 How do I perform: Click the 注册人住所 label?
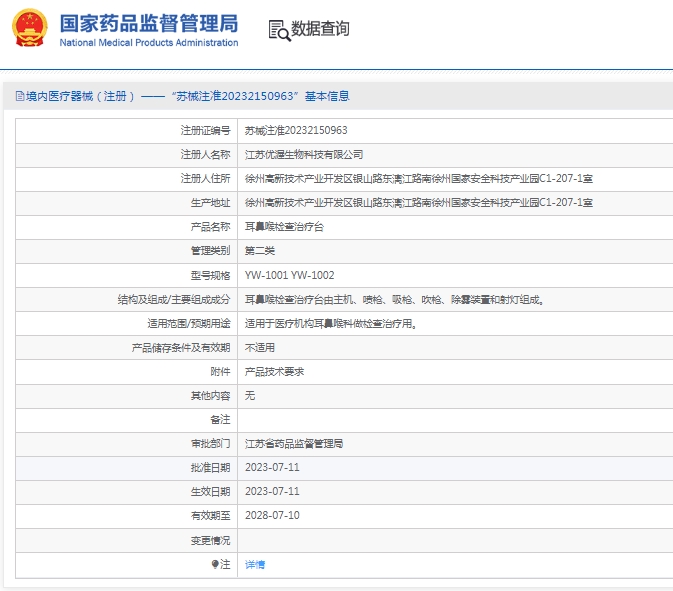(x=205, y=179)
